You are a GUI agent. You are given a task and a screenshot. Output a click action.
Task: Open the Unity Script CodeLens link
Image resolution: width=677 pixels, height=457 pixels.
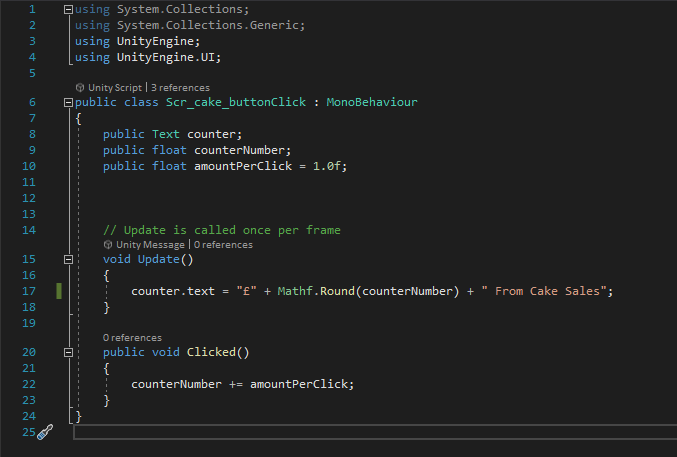116,88
